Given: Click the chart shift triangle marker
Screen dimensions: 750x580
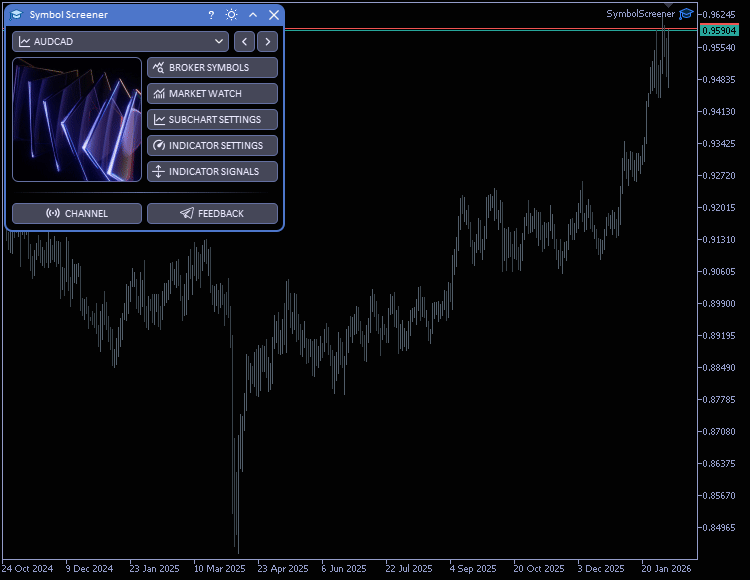Looking at the screenshot, I should (668, 5).
